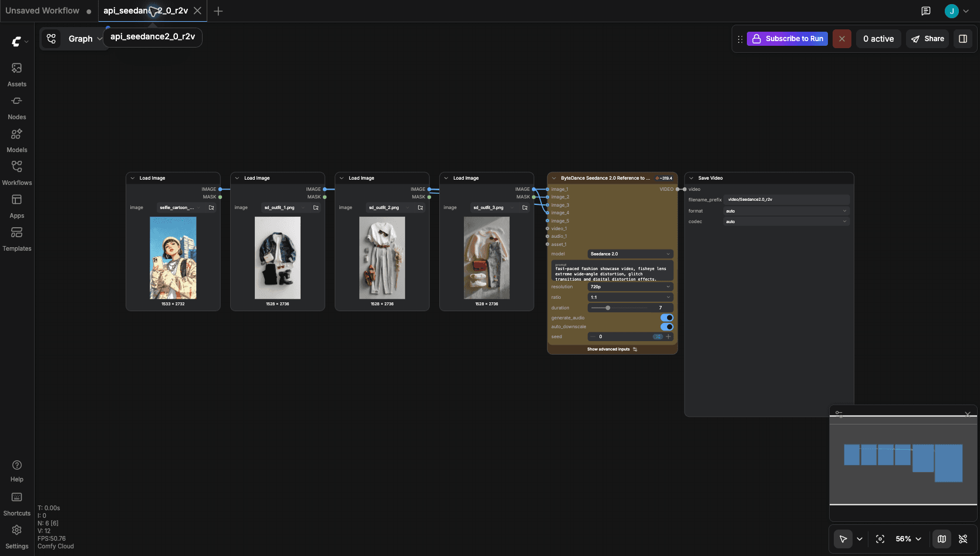This screenshot has height=556, width=980.
Task: Open the Save Video format dropdown
Action: (x=787, y=211)
